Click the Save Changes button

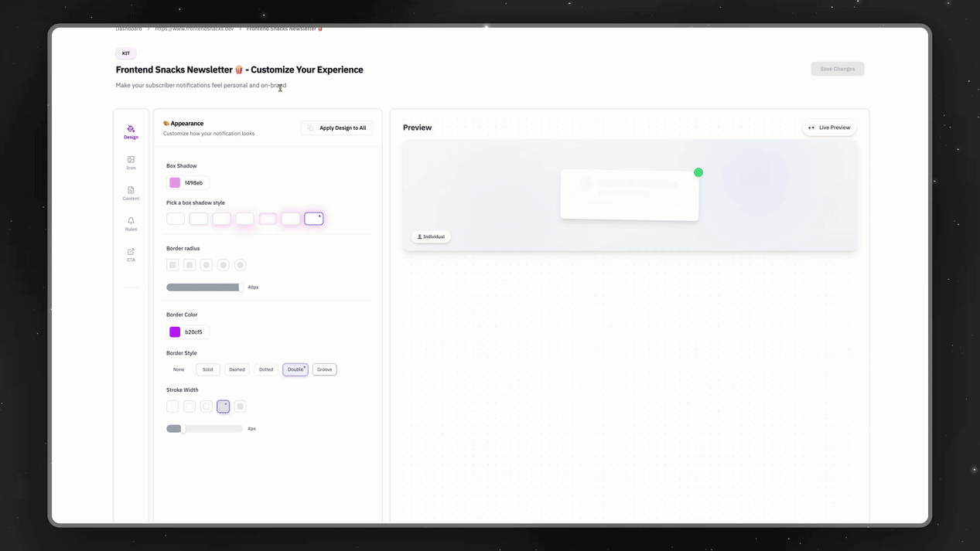pyautogui.click(x=837, y=69)
